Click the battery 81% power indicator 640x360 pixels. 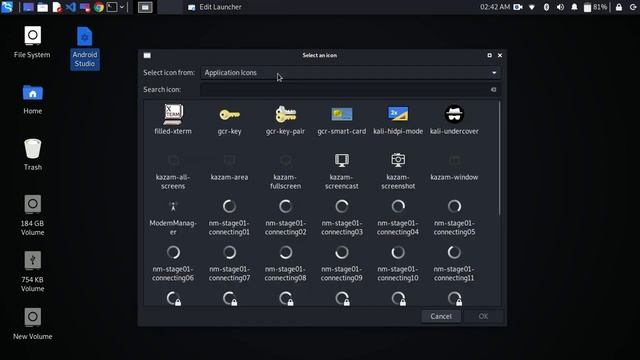596,7
